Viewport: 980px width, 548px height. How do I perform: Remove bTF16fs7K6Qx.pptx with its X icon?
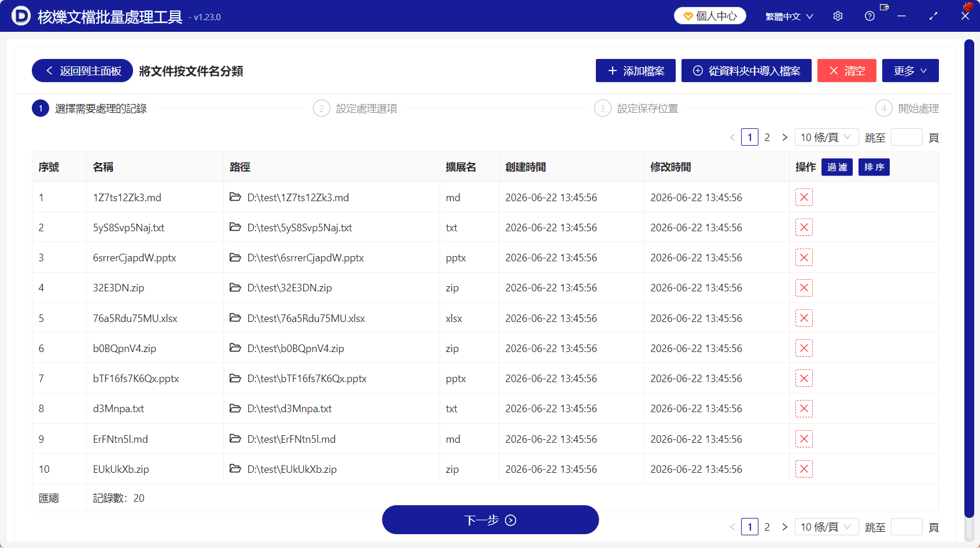click(804, 378)
